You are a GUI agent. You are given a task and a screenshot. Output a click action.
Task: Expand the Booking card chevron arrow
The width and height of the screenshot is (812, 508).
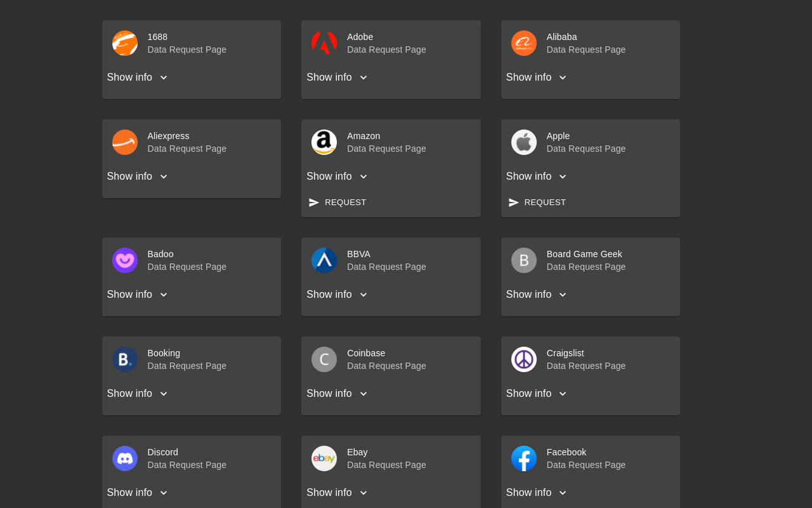164,394
